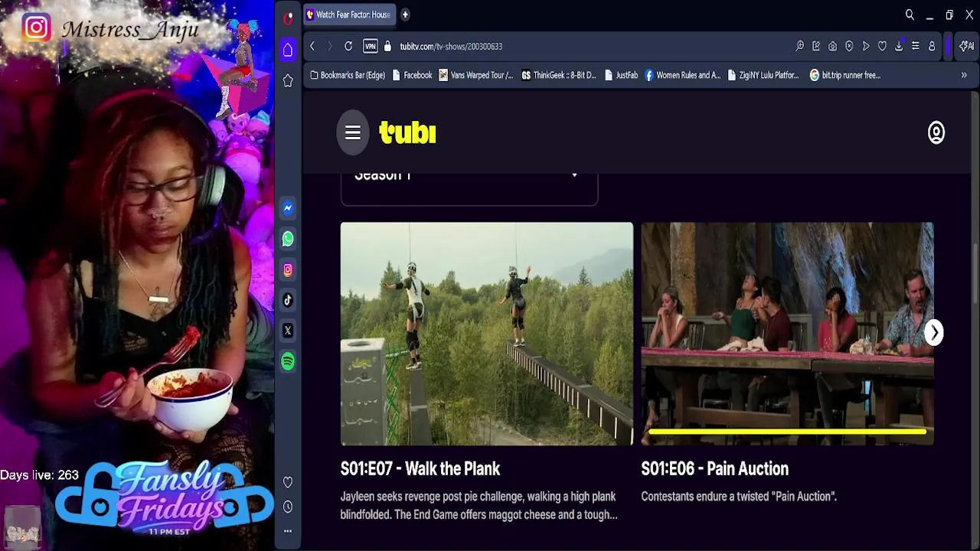This screenshot has width=980, height=551.
Task: Open TikTok from the sidebar
Action: [288, 300]
